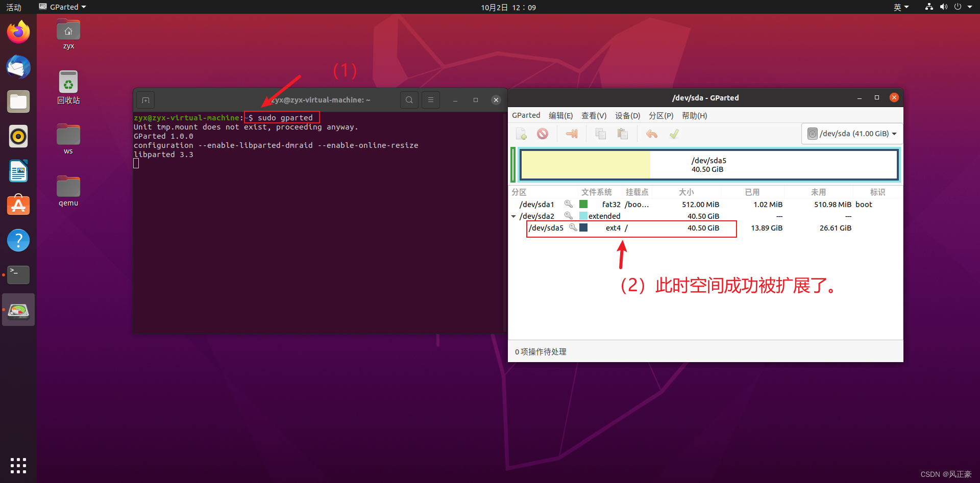
Task: Click the light blue extended color square
Action: [583, 216]
